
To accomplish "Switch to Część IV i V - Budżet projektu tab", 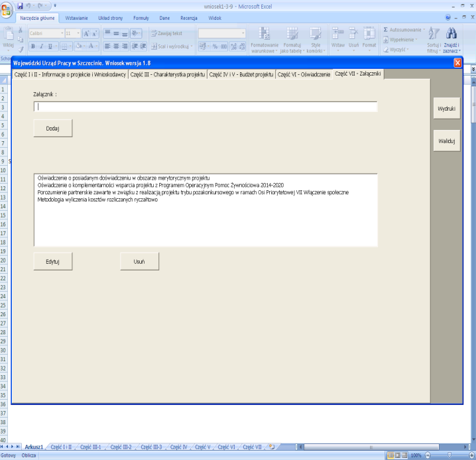I will coord(241,74).
